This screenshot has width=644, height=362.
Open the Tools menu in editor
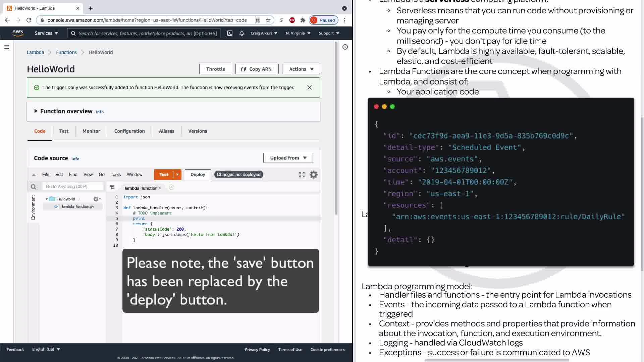tap(115, 175)
